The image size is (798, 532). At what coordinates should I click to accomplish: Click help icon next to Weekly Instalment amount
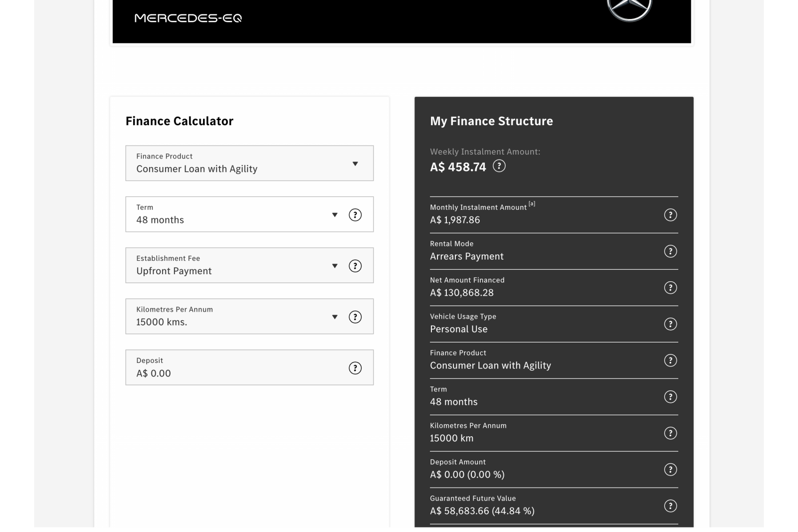[x=499, y=166]
